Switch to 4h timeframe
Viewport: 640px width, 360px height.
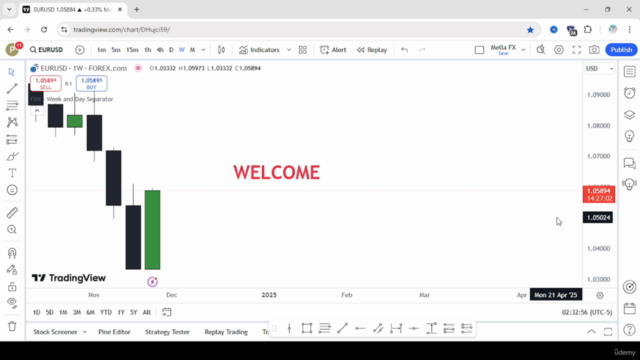coord(160,50)
